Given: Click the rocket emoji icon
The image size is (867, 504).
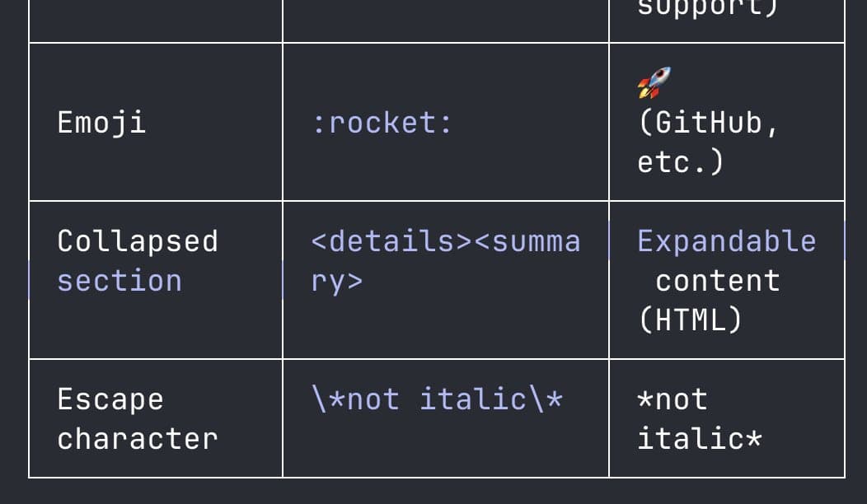Looking at the screenshot, I should pos(654,83).
